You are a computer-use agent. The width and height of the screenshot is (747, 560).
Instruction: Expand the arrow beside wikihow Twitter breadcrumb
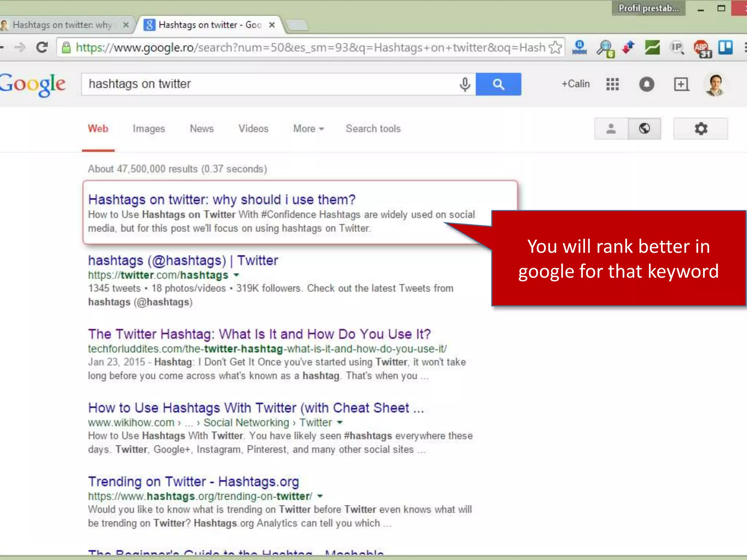click(x=340, y=423)
